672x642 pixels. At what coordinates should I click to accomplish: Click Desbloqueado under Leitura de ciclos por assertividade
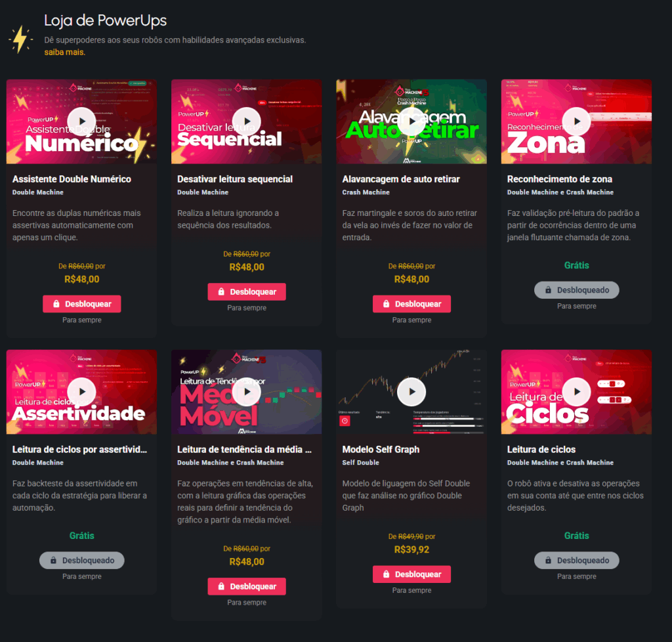click(x=82, y=561)
